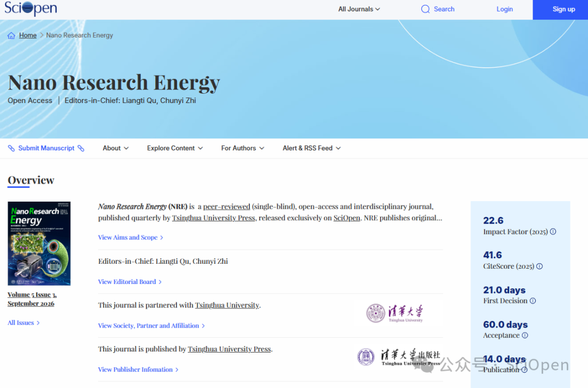
Task: Click the Tsinghua University logo
Action: 395,313
